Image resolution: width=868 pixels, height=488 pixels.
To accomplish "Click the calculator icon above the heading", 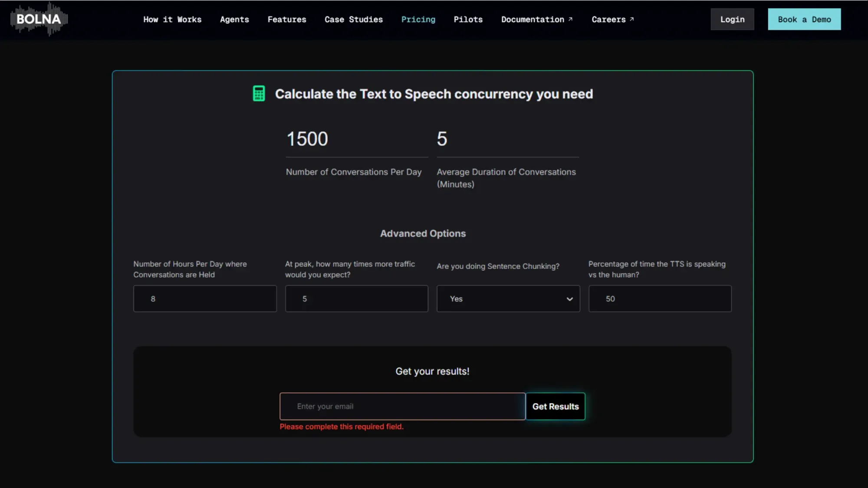I will tap(259, 93).
